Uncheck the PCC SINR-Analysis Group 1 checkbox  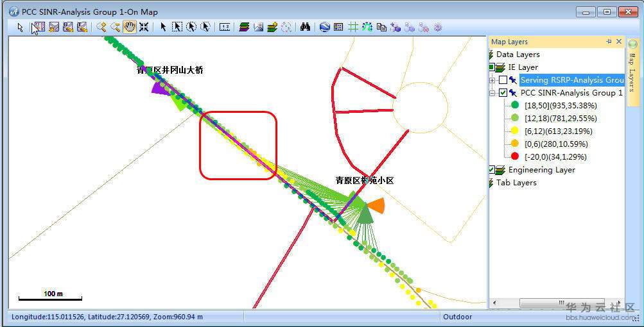click(x=503, y=93)
